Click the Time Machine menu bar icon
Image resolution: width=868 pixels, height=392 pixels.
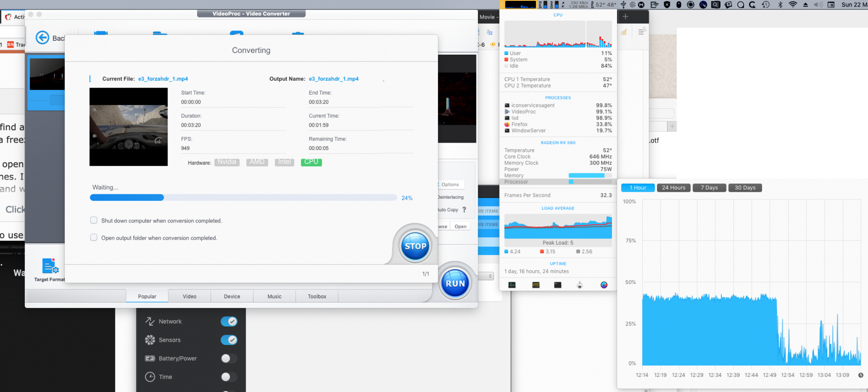pos(766,5)
